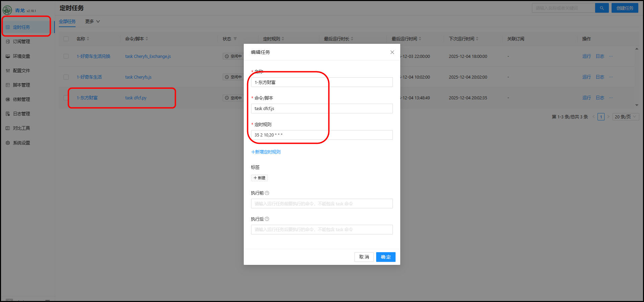
Task: Click the 新增定时规则 link
Action: click(266, 152)
